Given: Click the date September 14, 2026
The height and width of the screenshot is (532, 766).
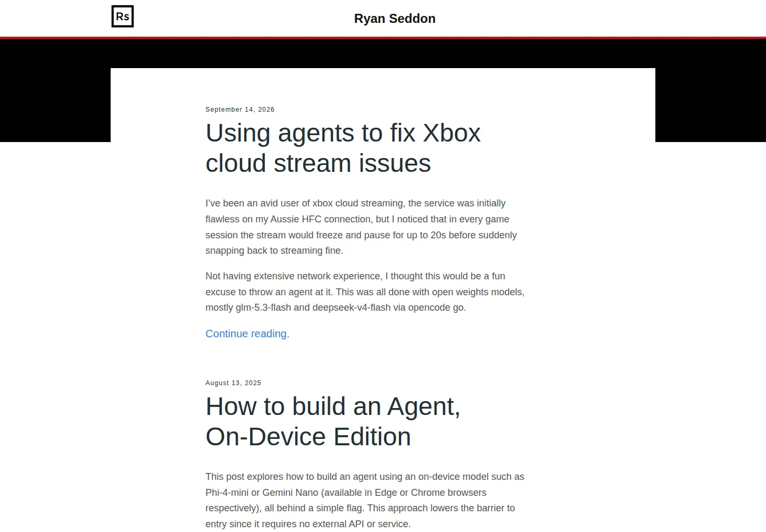Looking at the screenshot, I should (x=240, y=110).
